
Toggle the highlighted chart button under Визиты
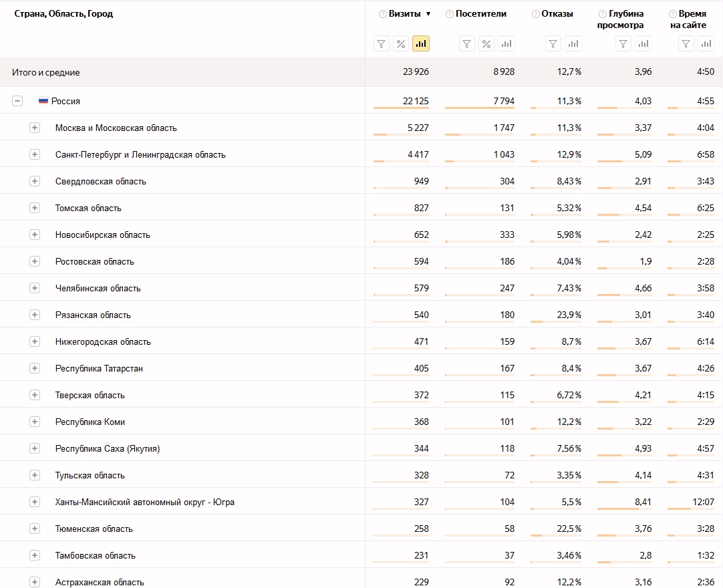tap(420, 44)
